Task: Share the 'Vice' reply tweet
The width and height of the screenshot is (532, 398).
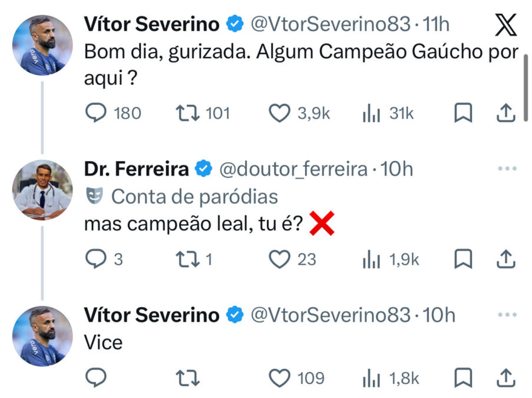Action: coord(505,377)
